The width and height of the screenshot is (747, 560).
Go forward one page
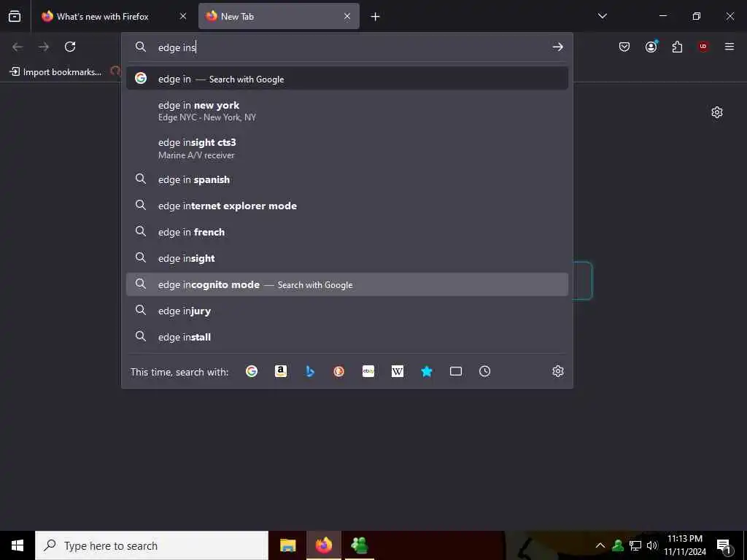(44, 47)
